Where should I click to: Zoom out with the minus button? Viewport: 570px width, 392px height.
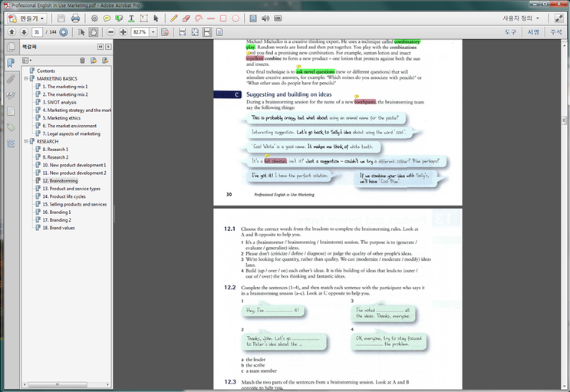click(x=111, y=32)
